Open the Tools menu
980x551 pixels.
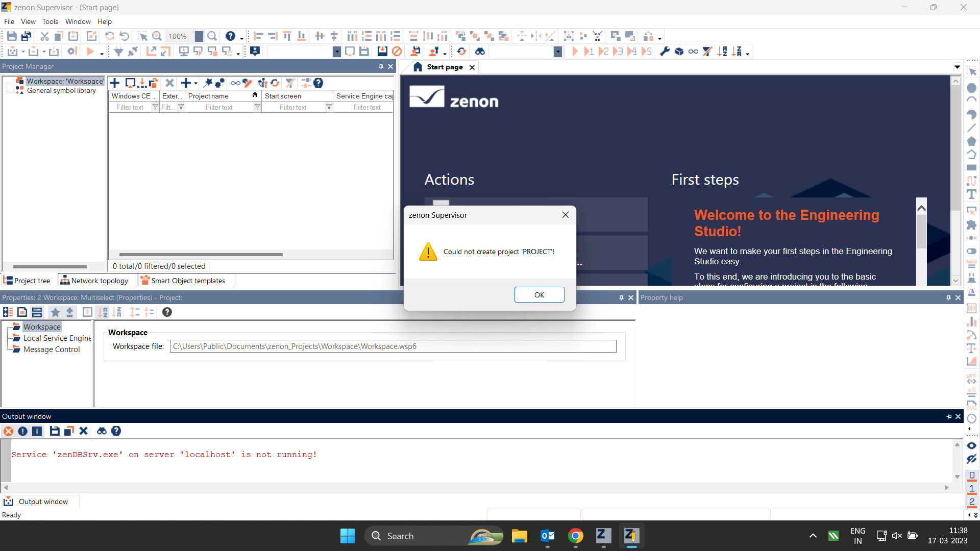coord(50,21)
